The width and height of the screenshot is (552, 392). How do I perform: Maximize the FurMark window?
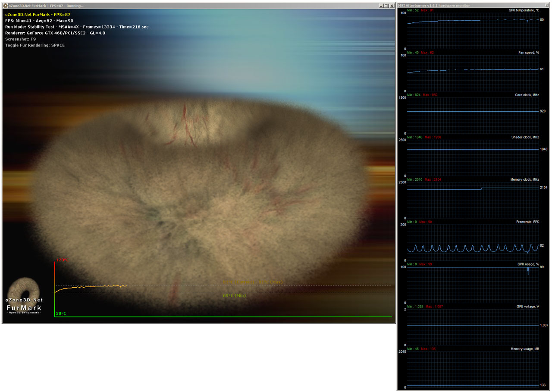coord(386,6)
